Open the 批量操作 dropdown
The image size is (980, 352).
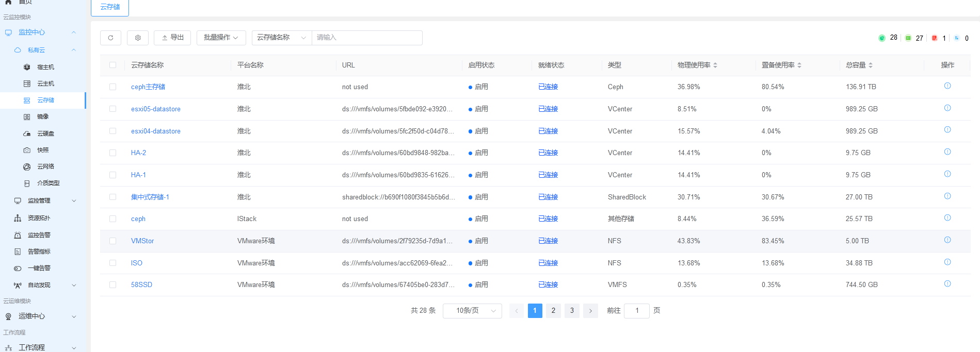(221, 38)
